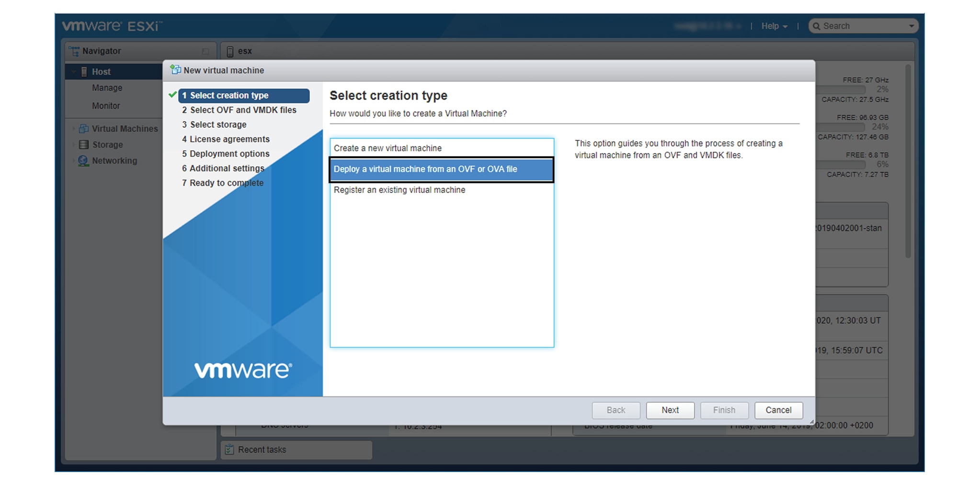
Task: Click the Recent tasks panel header
Action: 296,450
